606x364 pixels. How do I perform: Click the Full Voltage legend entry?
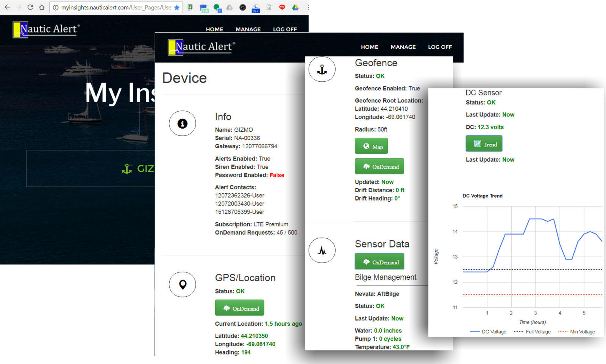coord(532,332)
